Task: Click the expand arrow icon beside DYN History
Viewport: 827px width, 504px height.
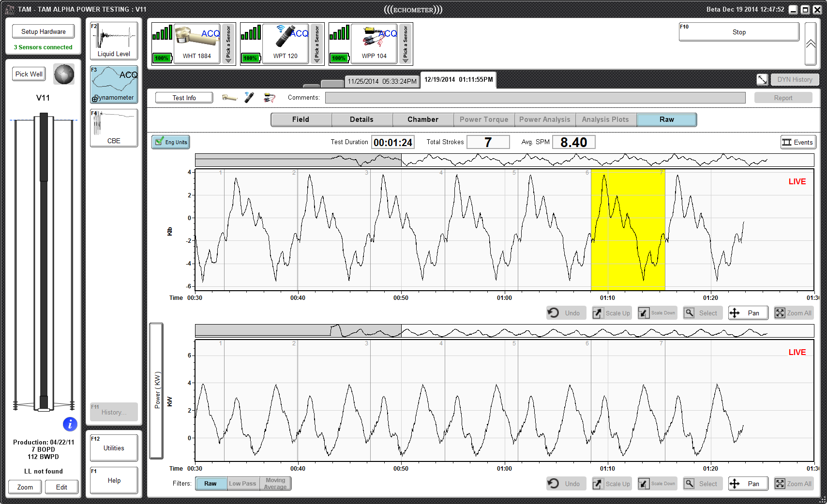Action: click(762, 80)
